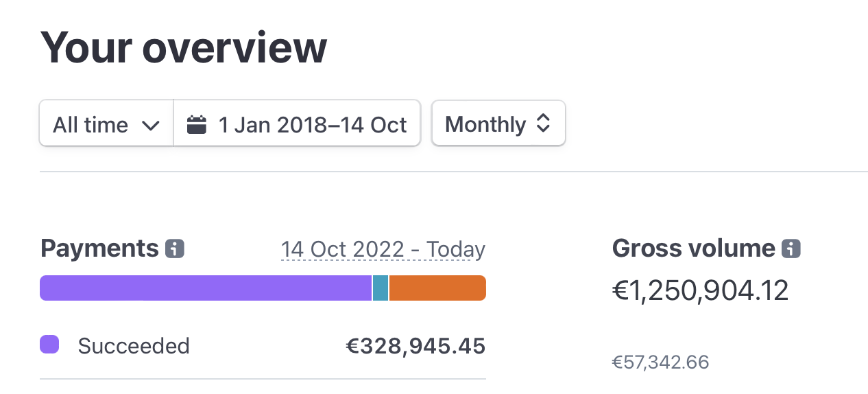The image size is (868, 394).
Task: Click the €57,342.66 comparison value
Action: click(660, 362)
